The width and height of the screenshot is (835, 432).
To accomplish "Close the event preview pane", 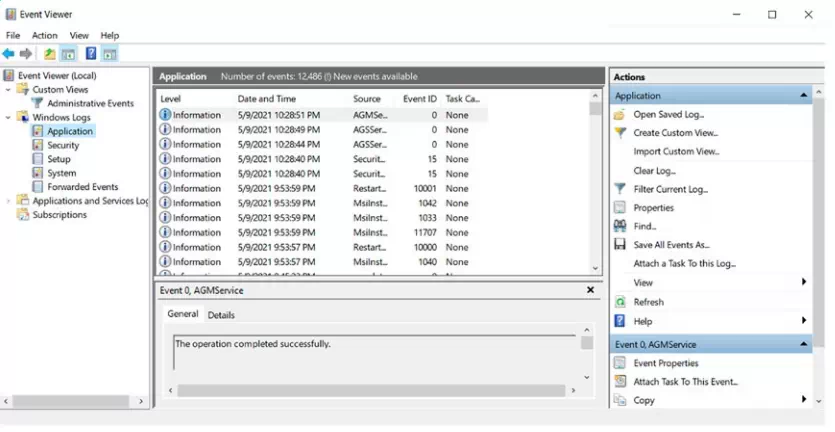I will point(590,290).
